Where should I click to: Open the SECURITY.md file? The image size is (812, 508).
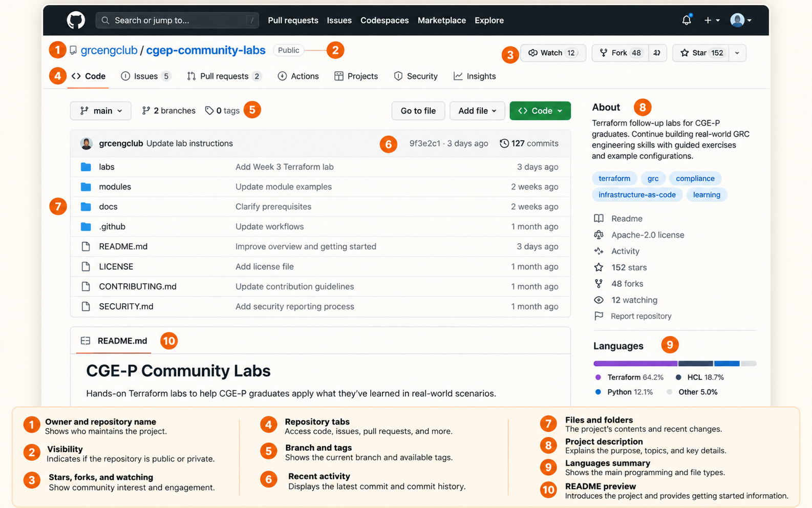pyautogui.click(x=126, y=307)
